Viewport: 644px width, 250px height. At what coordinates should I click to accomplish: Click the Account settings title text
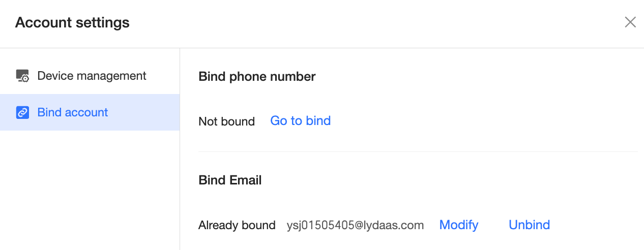pos(72,23)
